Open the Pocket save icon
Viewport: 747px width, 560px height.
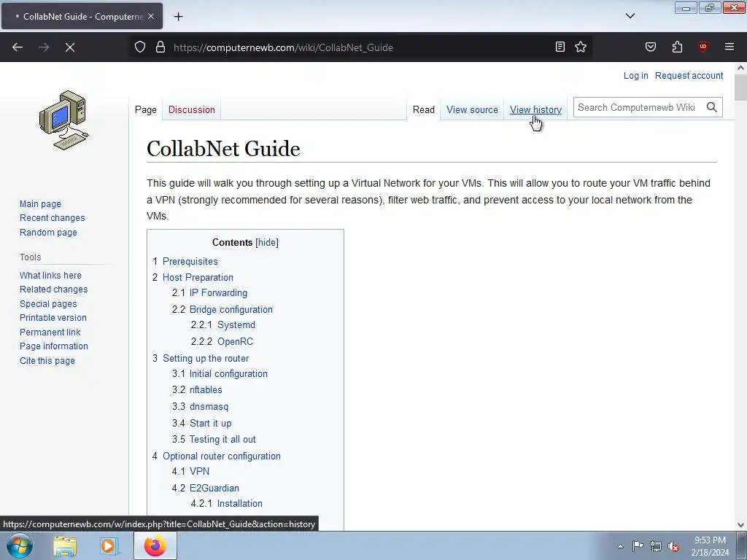651,47
